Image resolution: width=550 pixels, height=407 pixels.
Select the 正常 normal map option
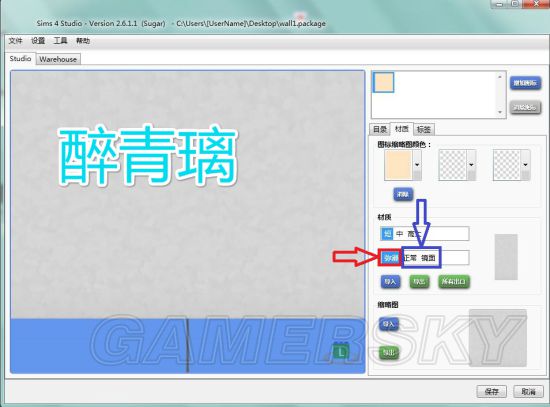click(410, 258)
